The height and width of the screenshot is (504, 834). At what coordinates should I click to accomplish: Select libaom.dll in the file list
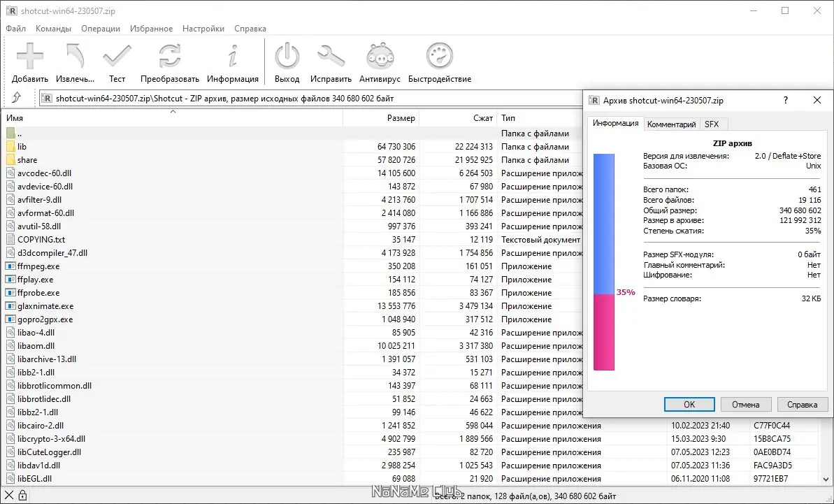[x=36, y=346]
